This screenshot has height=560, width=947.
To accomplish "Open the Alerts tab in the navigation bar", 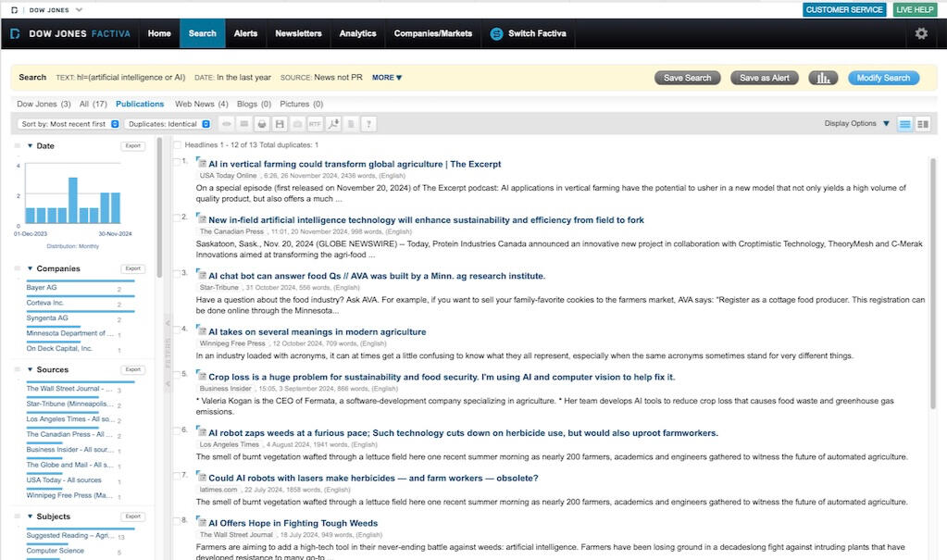I will (x=245, y=33).
